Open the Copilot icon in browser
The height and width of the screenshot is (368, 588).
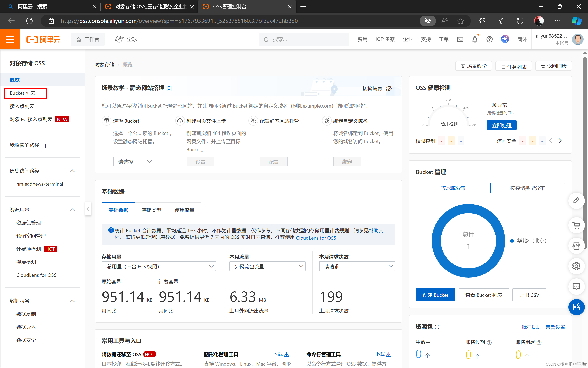(577, 21)
